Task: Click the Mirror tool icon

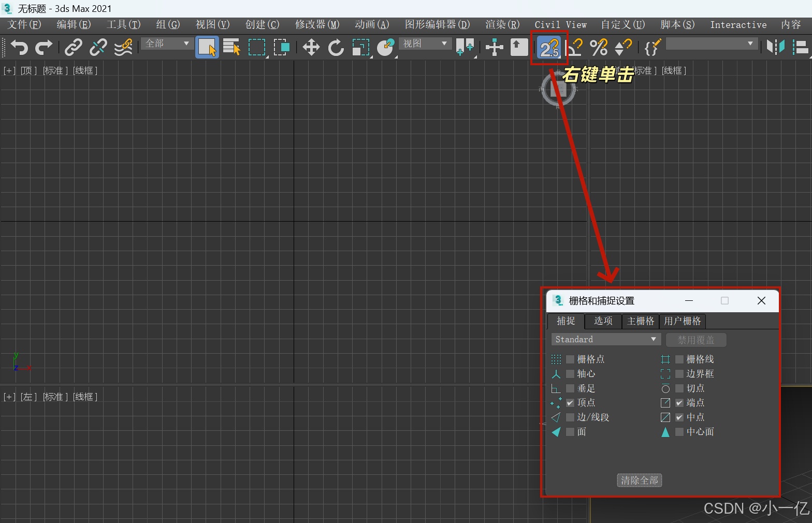Action: [x=776, y=48]
